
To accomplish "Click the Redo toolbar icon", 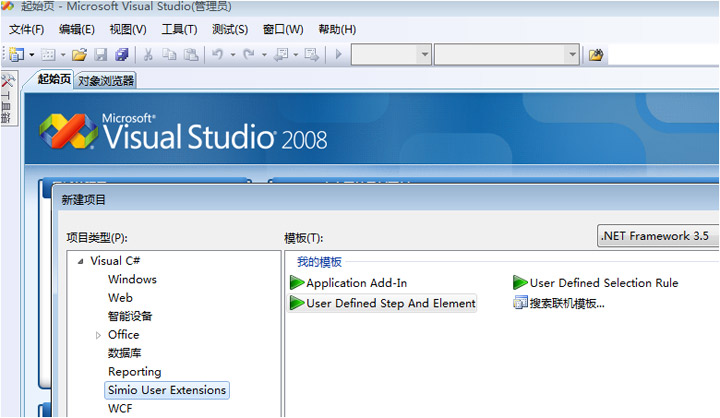I will [249, 55].
